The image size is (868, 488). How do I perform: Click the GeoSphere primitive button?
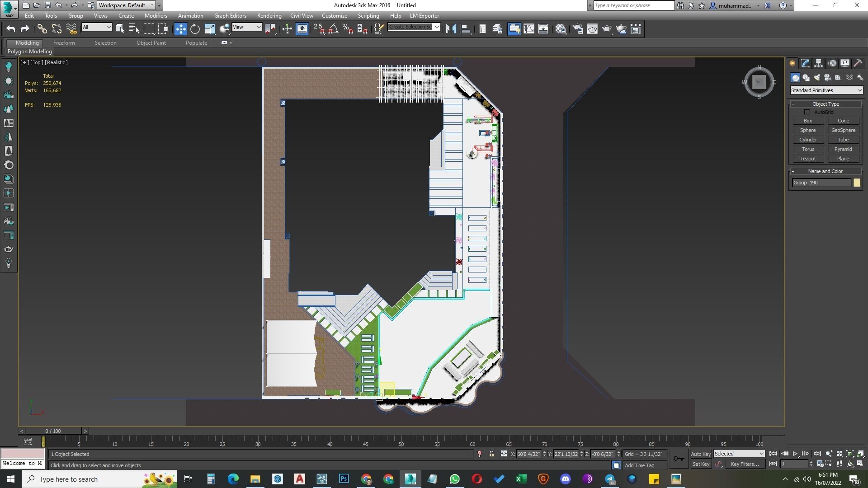tap(843, 130)
